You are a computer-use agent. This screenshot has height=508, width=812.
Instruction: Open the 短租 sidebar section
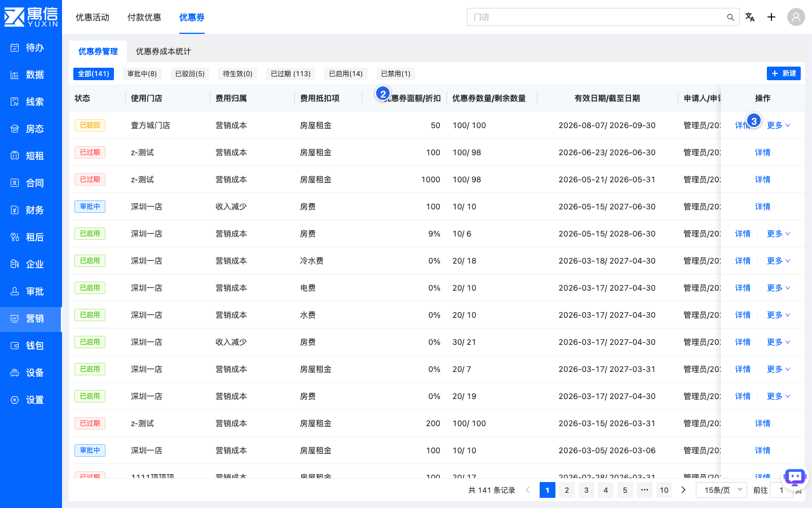(x=31, y=156)
